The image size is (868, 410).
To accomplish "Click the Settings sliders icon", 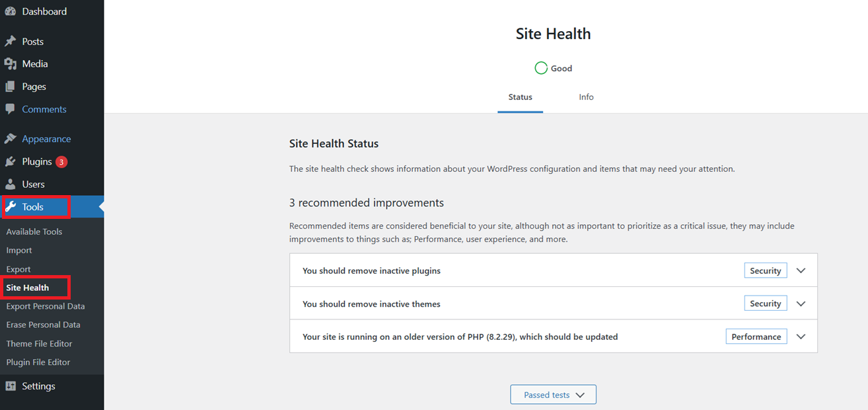I will tap(10, 386).
